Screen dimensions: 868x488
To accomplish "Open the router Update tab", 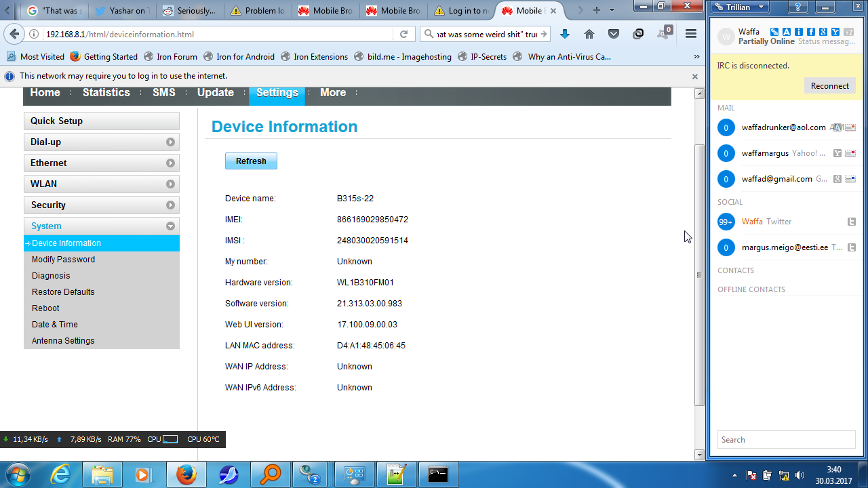I will point(216,93).
